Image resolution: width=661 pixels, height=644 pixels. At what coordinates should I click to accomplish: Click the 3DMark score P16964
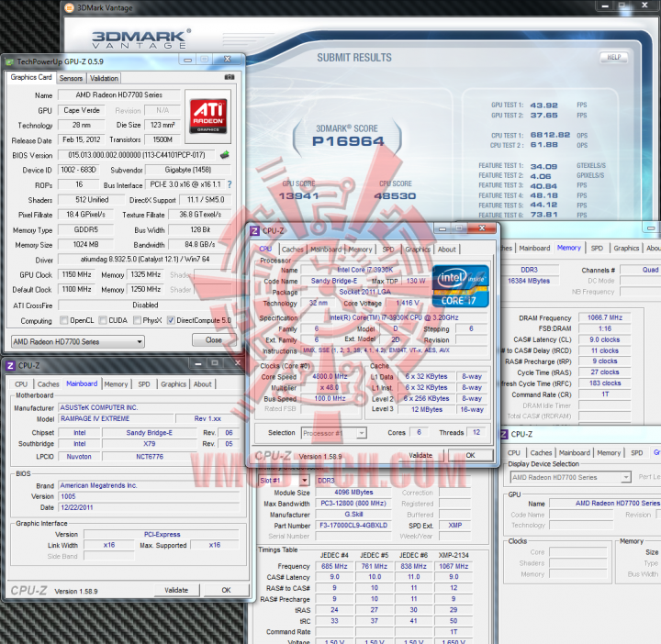348,141
